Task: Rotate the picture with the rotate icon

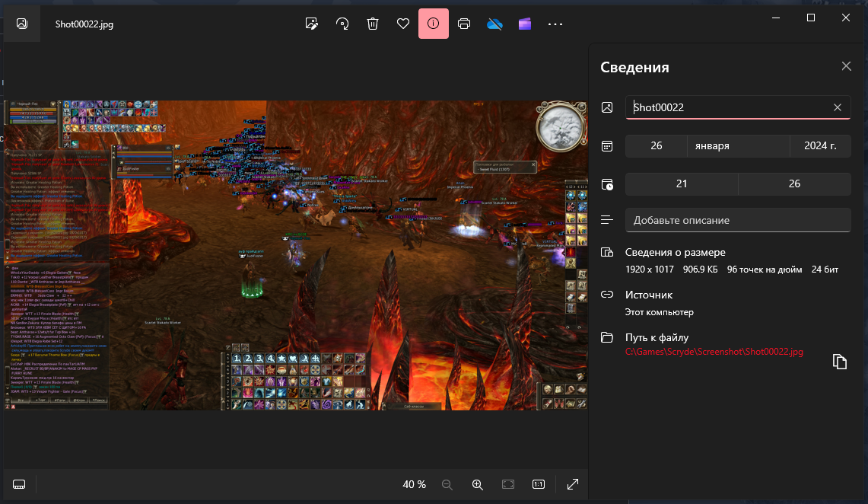Action: (342, 24)
